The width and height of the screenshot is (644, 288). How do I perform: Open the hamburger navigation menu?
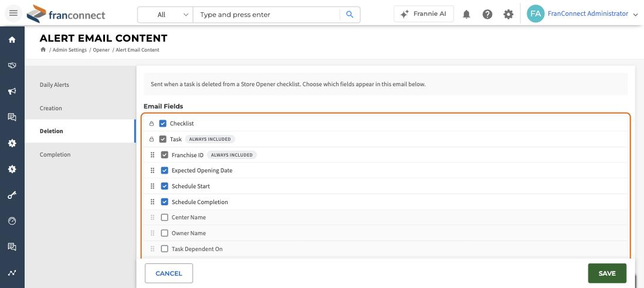pyautogui.click(x=13, y=13)
